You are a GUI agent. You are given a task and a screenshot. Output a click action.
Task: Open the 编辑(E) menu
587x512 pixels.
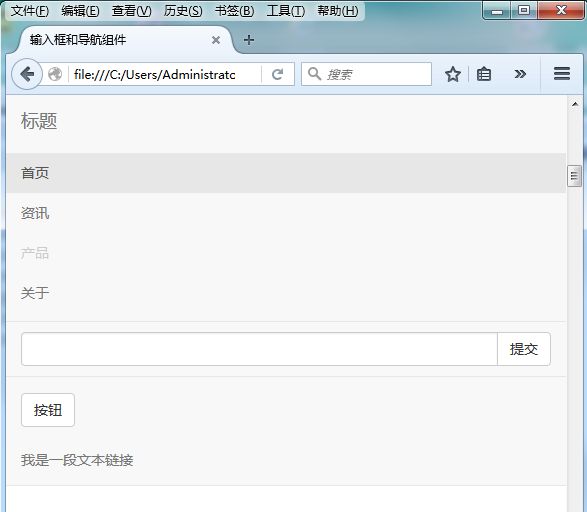80,11
